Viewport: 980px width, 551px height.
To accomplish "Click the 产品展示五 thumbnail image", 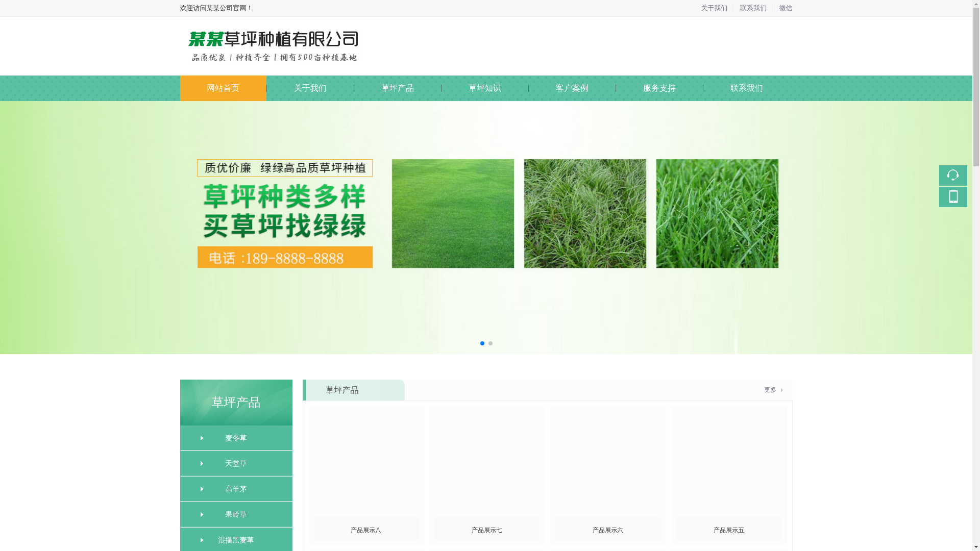I will (x=729, y=461).
